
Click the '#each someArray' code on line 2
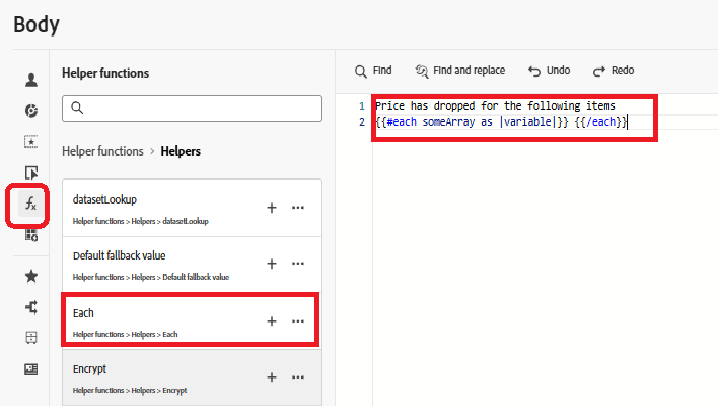tap(430, 122)
